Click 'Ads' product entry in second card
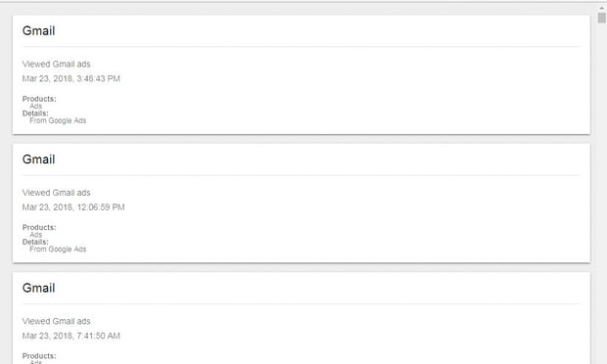The width and height of the screenshot is (607, 364). pos(36,235)
